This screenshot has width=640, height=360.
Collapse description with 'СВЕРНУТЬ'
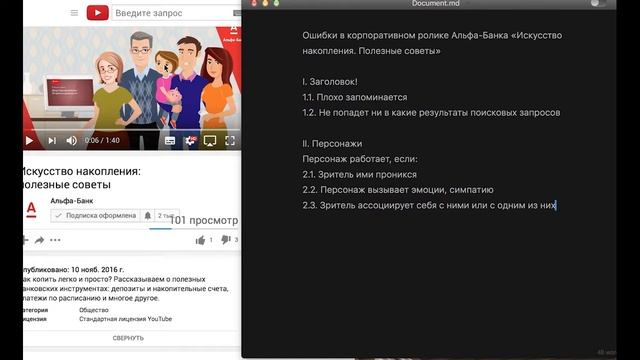tap(128, 338)
